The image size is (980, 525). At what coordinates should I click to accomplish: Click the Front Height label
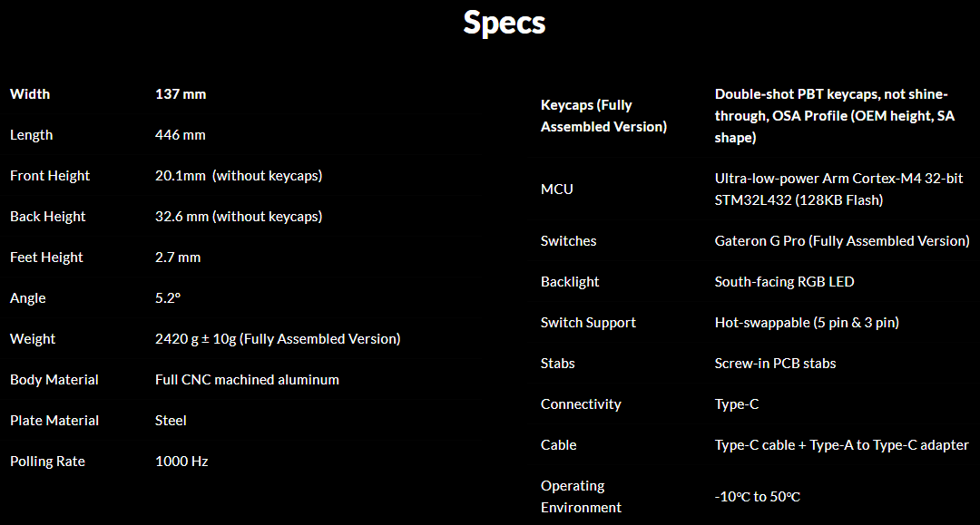50,176
